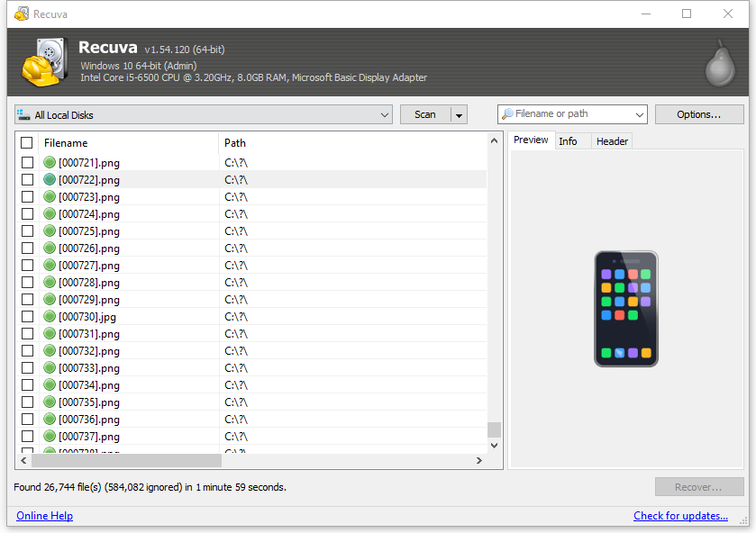Click the horizontal scrollbar thumb of file list
The image size is (756, 533).
click(x=126, y=461)
